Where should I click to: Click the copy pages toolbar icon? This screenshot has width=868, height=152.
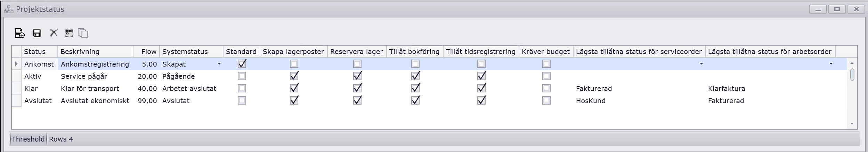click(83, 33)
